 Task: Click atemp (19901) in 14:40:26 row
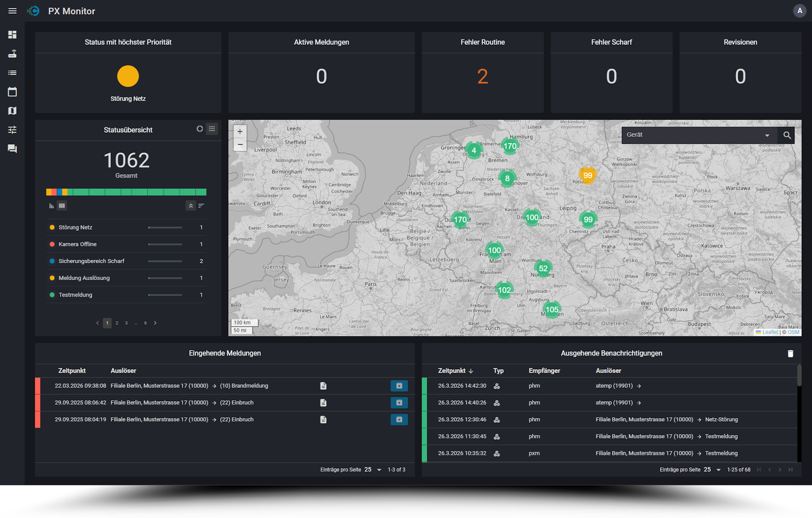pos(614,403)
